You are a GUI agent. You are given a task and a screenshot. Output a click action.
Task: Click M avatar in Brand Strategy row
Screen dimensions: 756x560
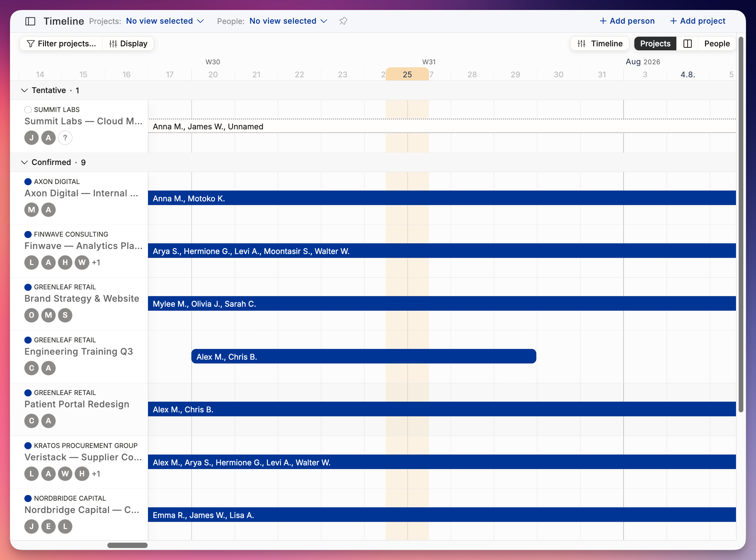click(48, 315)
